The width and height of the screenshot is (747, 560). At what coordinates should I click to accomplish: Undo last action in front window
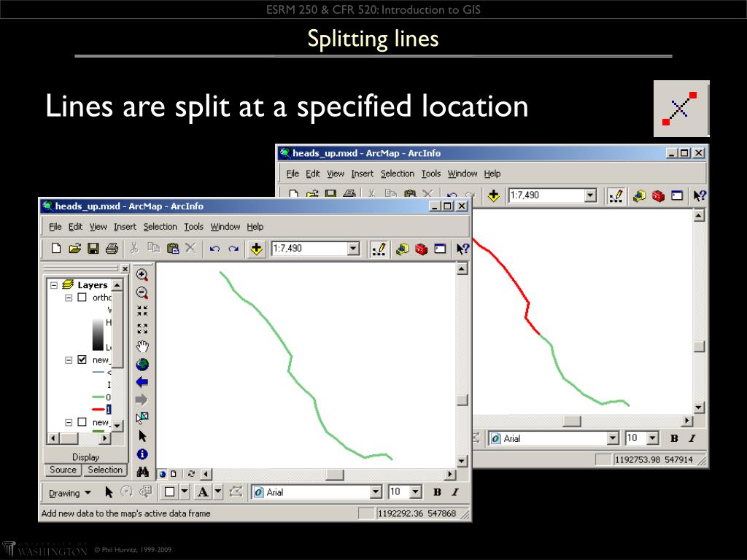(214, 249)
